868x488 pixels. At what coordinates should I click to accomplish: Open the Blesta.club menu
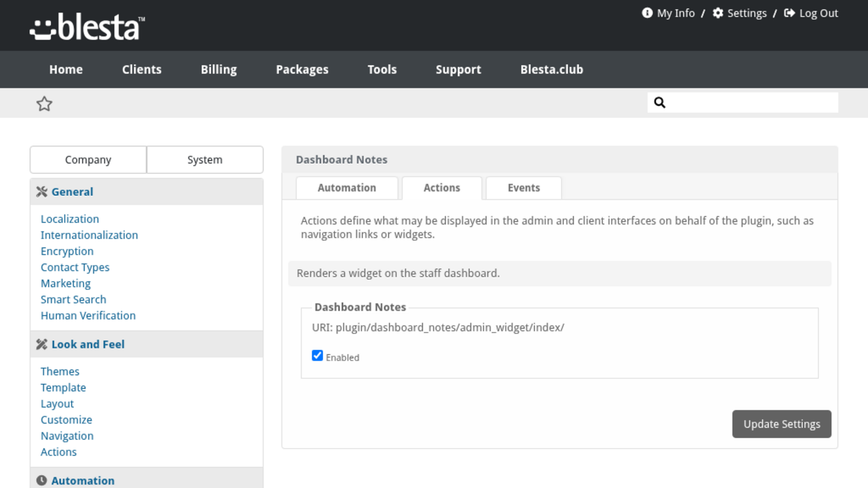(552, 69)
